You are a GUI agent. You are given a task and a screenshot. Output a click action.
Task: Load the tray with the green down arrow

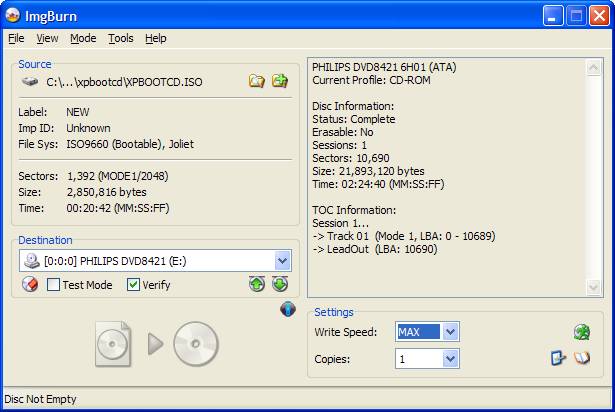click(280, 284)
